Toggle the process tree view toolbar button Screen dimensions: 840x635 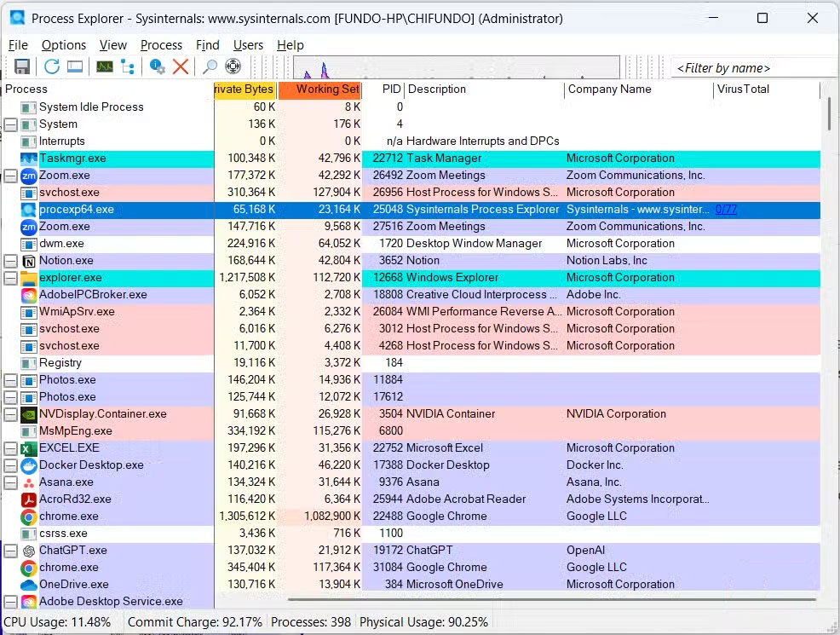(x=128, y=66)
